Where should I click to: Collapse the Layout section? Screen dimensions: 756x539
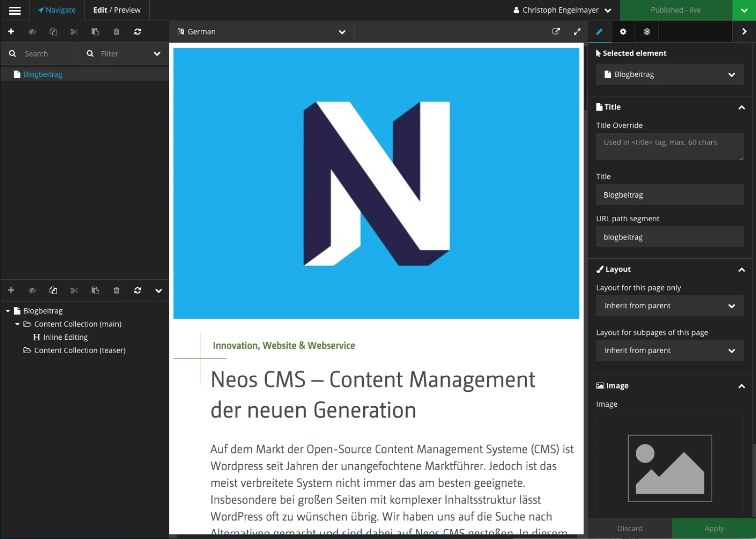741,269
